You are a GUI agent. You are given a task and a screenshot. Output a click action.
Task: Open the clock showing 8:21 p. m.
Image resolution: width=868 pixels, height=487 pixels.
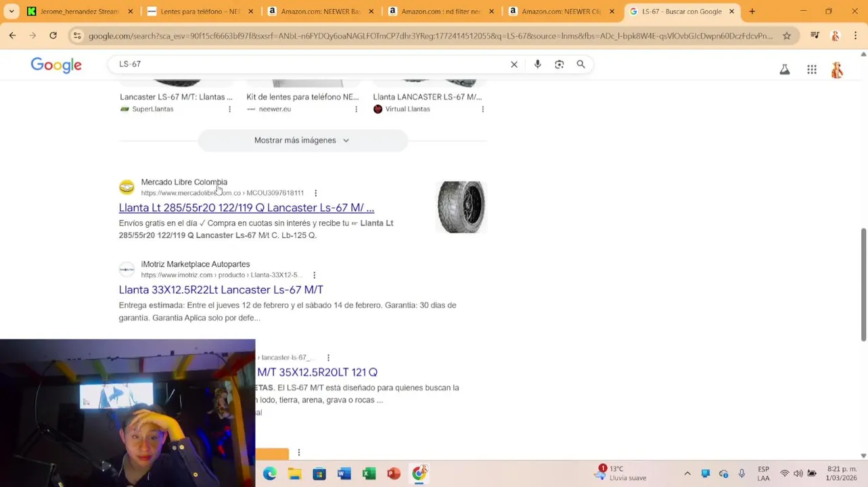click(x=842, y=473)
